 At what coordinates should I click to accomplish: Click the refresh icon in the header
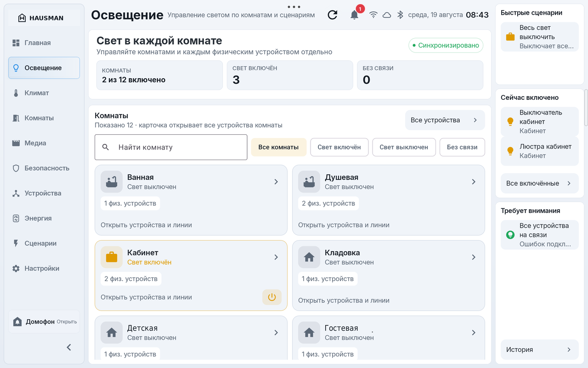click(333, 15)
